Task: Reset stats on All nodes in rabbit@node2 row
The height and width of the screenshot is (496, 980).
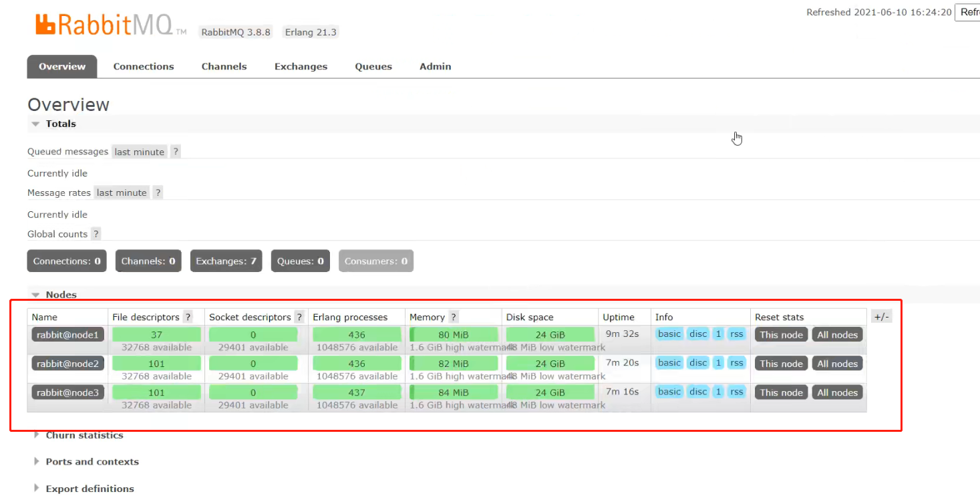Action: tap(838, 364)
